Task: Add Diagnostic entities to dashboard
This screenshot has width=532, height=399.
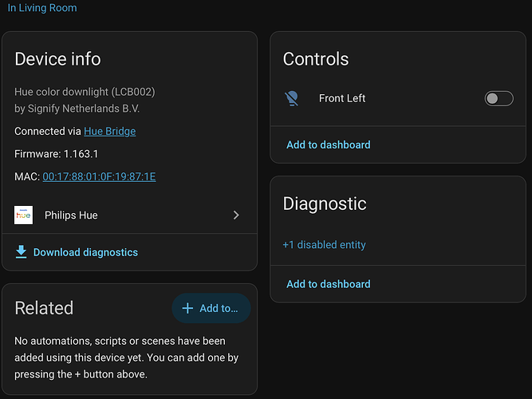Action: 329,284
